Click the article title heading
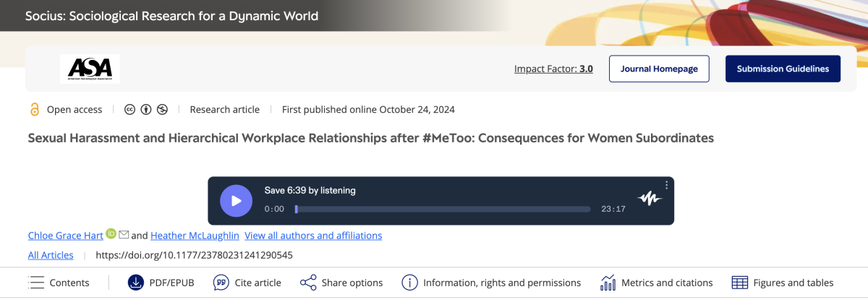The width and height of the screenshot is (868, 305). pyautogui.click(x=370, y=137)
